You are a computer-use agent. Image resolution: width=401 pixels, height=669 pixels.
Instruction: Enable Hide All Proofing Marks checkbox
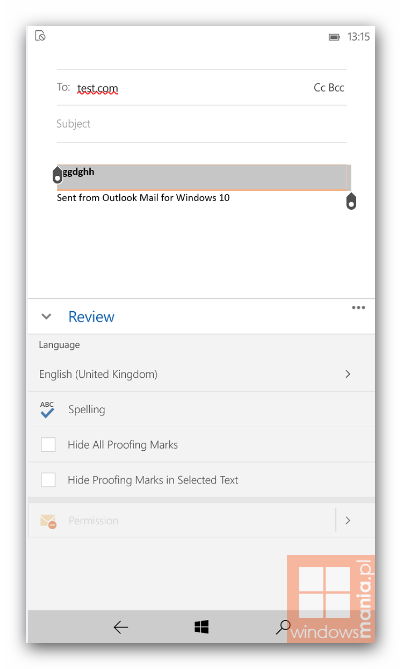(x=48, y=445)
